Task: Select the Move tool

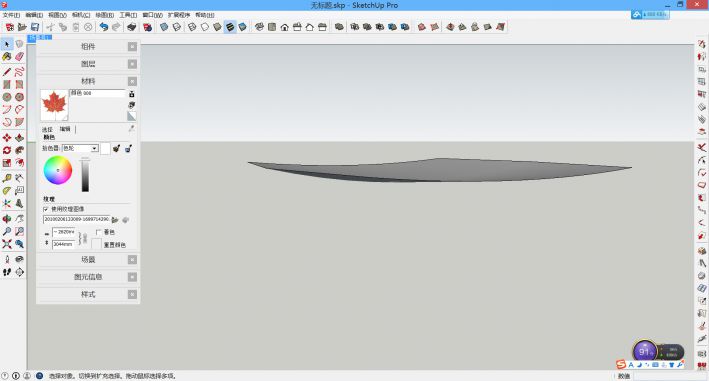Action: (7, 137)
